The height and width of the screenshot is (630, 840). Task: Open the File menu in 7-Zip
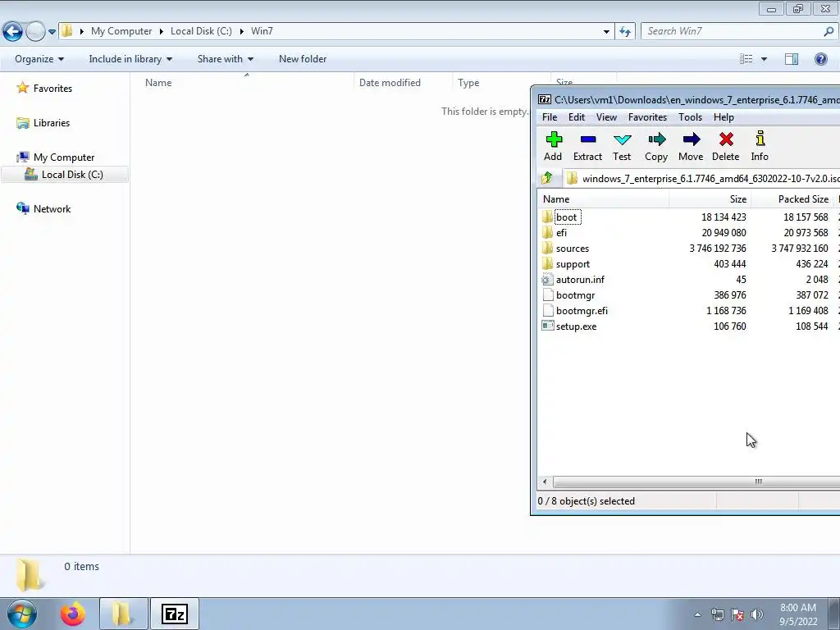click(x=550, y=116)
